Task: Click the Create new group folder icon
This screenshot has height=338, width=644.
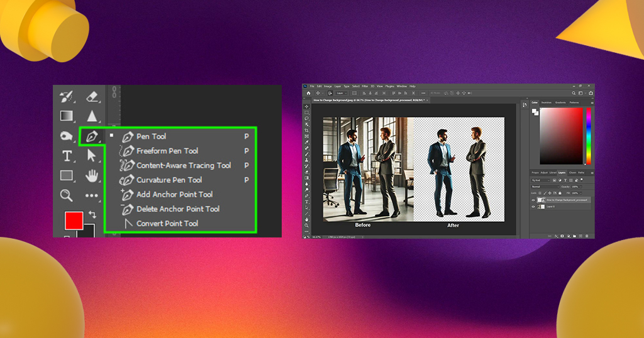Action: click(x=575, y=236)
